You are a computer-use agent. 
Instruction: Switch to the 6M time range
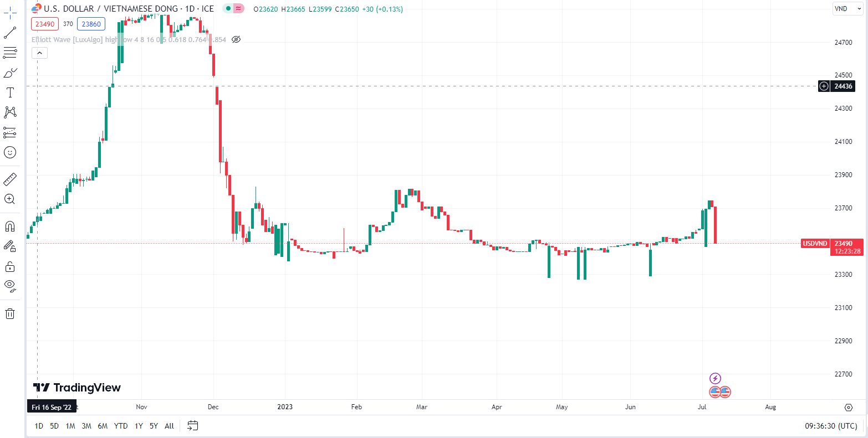(x=103, y=426)
